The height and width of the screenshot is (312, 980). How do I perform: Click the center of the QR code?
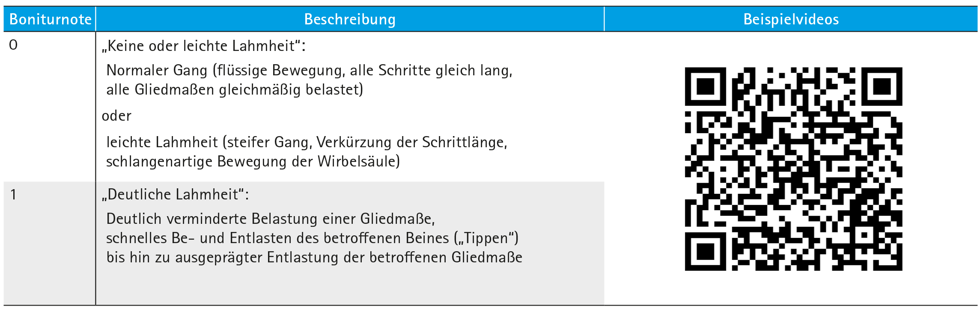click(793, 169)
